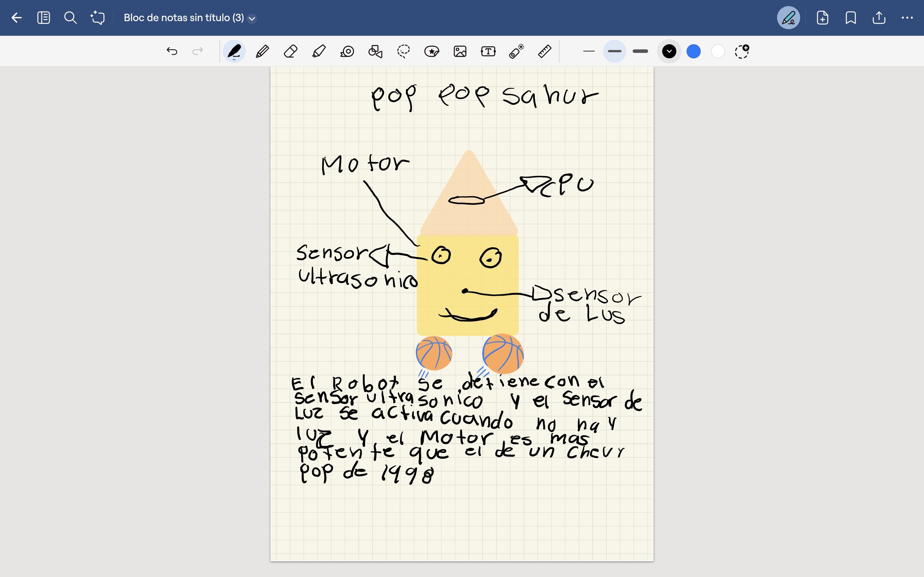Pick the blue color swatch
Image resolution: width=924 pixels, height=577 pixels.
click(693, 51)
